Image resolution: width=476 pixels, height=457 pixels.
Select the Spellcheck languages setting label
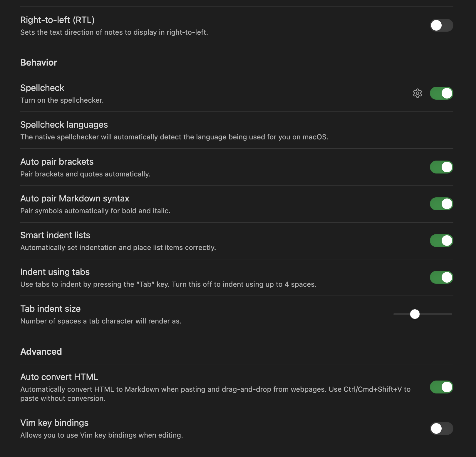click(x=64, y=125)
